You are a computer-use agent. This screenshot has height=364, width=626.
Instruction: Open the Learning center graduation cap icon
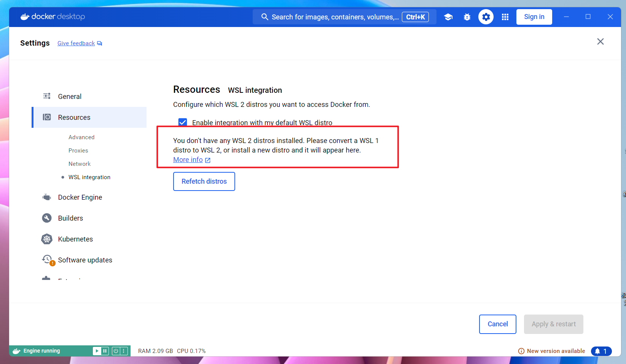pos(448,17)
